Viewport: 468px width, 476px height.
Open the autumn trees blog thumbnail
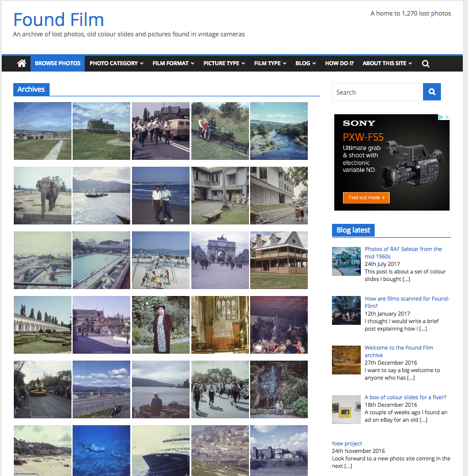point(346,360)
